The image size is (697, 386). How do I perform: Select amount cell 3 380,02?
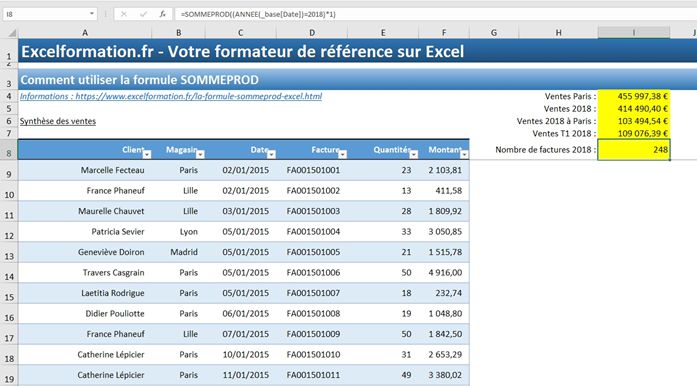coord(444,375)
